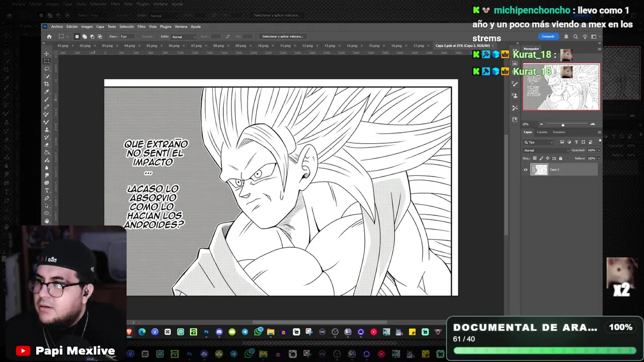Choose New selection mode in options bar

coord(77,37)
